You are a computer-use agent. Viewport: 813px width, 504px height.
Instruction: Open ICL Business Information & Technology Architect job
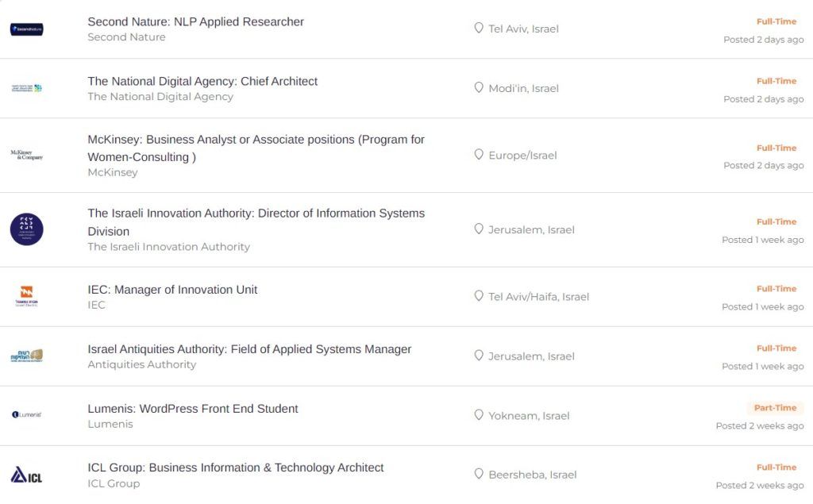[235, 467]
